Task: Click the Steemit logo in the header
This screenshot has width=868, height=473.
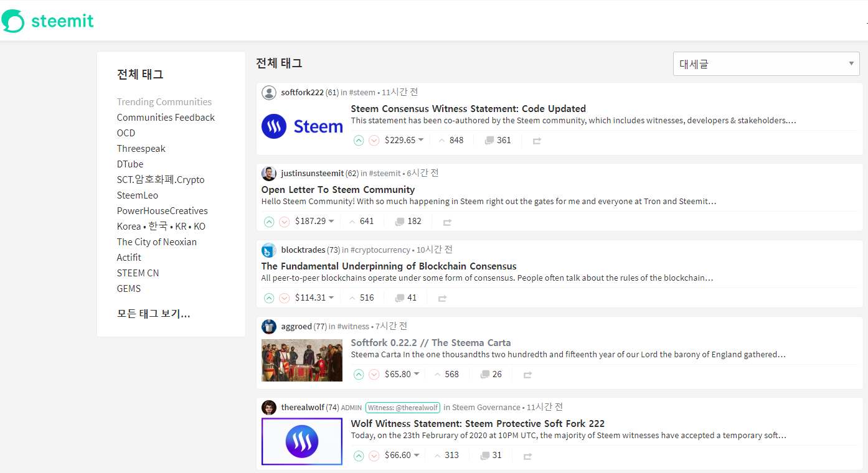Action: pyautogui.click(x=47, y=21)
